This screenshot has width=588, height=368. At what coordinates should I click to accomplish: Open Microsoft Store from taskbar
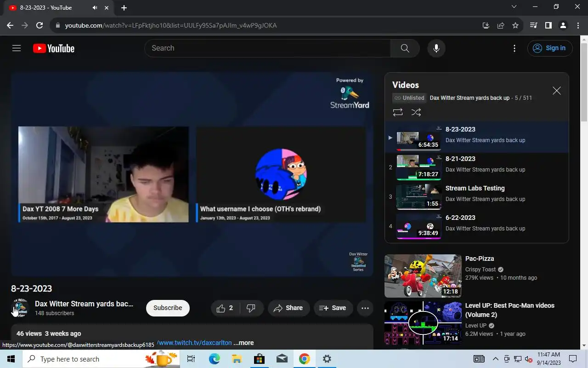tap(259, 359)
